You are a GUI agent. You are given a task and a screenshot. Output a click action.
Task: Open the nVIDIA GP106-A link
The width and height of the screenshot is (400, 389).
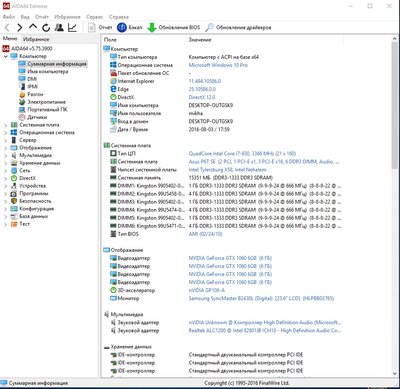pos(207,290)
